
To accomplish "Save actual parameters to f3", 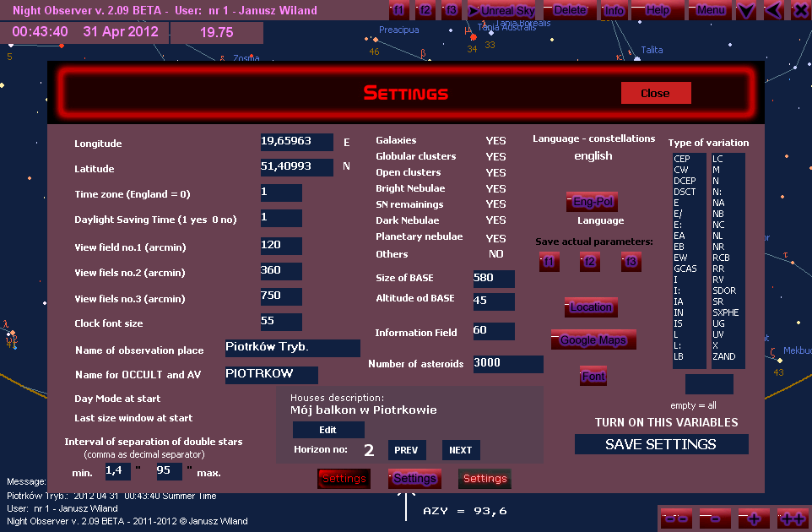I will (631, 262).
